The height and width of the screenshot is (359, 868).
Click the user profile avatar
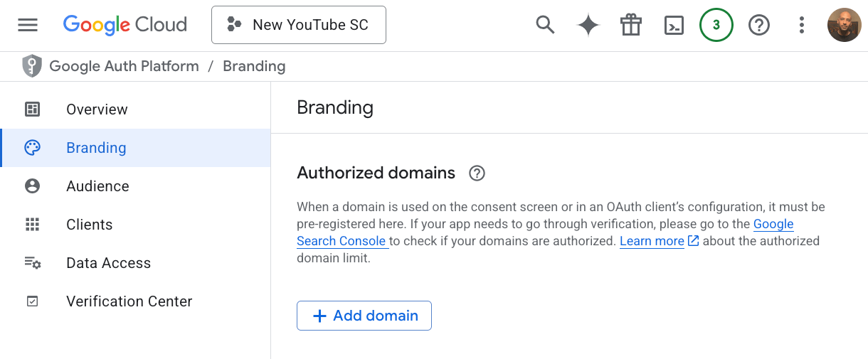coord(845,25)
